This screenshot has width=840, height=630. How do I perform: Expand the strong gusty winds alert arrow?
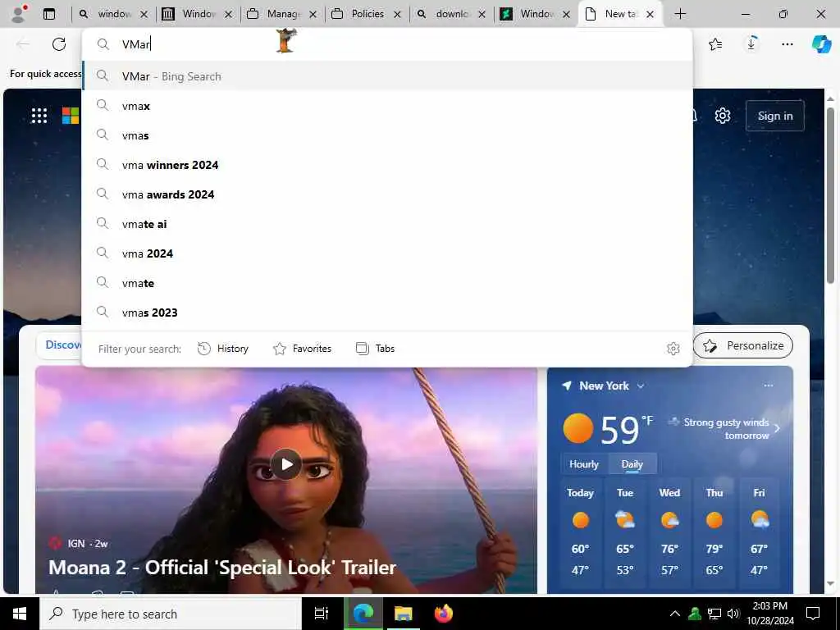[778, 428]
